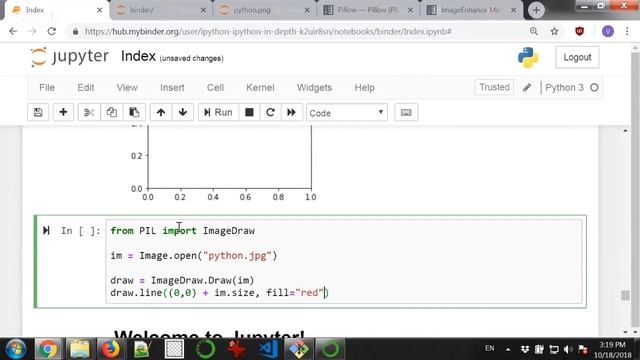Open the View menu
The height and width of the screenshot is (360, 640).
pos(127,87)
